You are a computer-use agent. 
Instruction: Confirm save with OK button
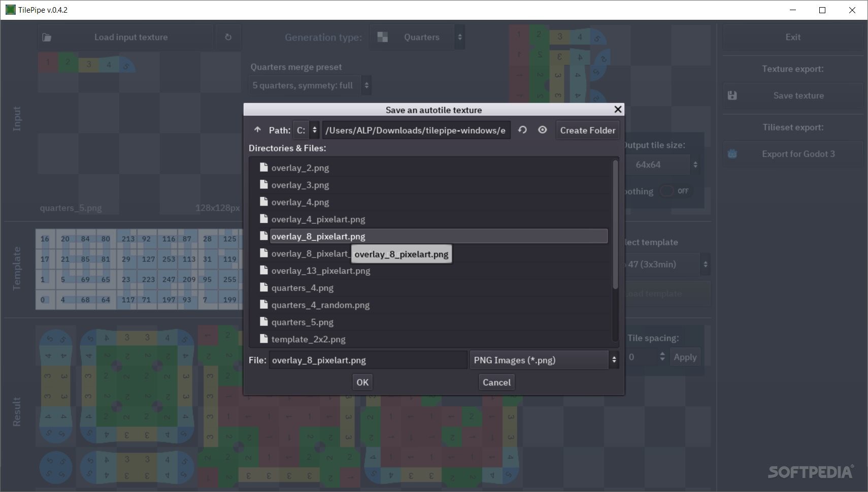tap(362, 382)
